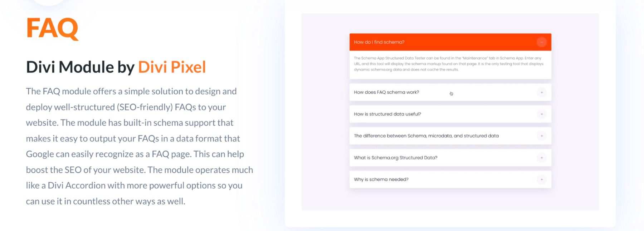
Task: Open the "Divi Pixel" link
Action: (x=172, y=67)
